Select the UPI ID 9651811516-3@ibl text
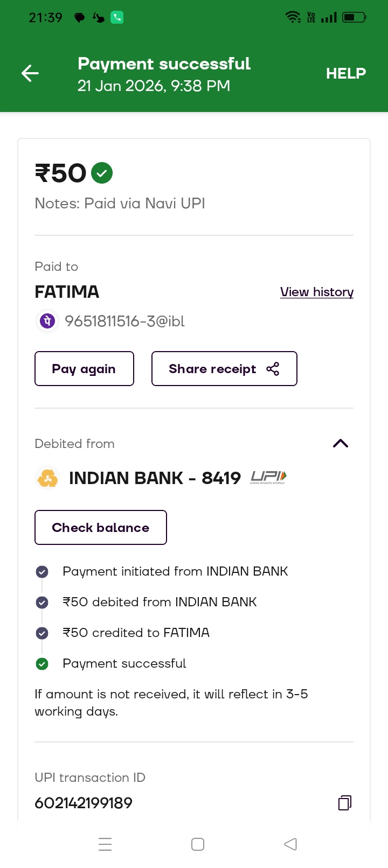 [x=124, y=321]
